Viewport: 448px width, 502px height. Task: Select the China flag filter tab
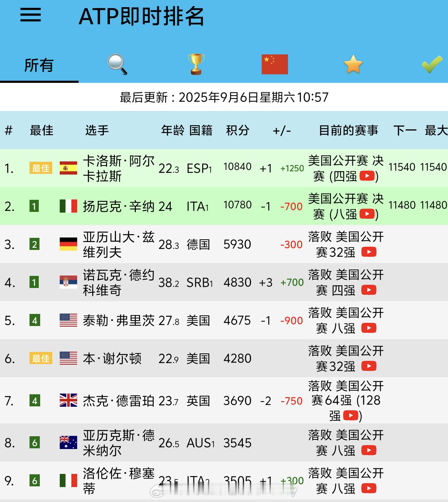click(x=274, y=64)
